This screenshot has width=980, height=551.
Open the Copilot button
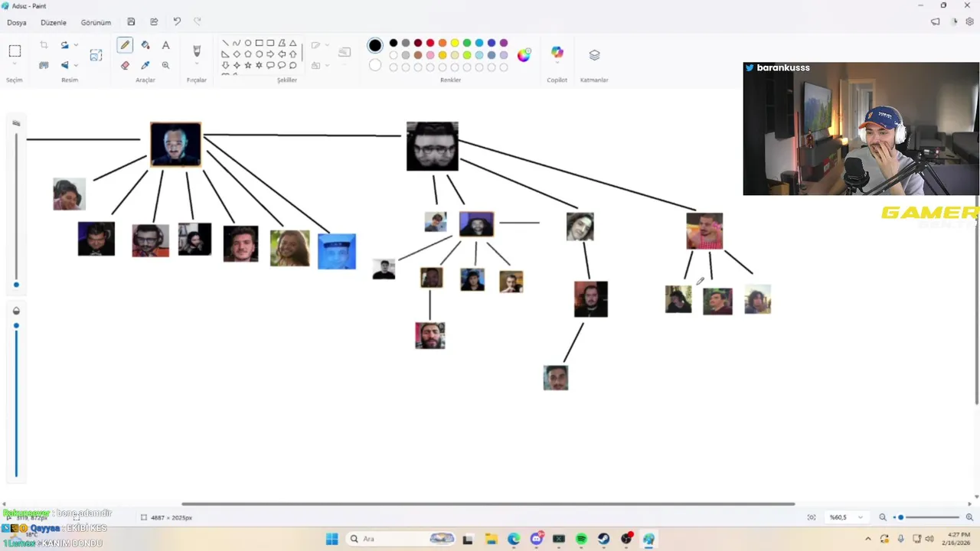557,53
